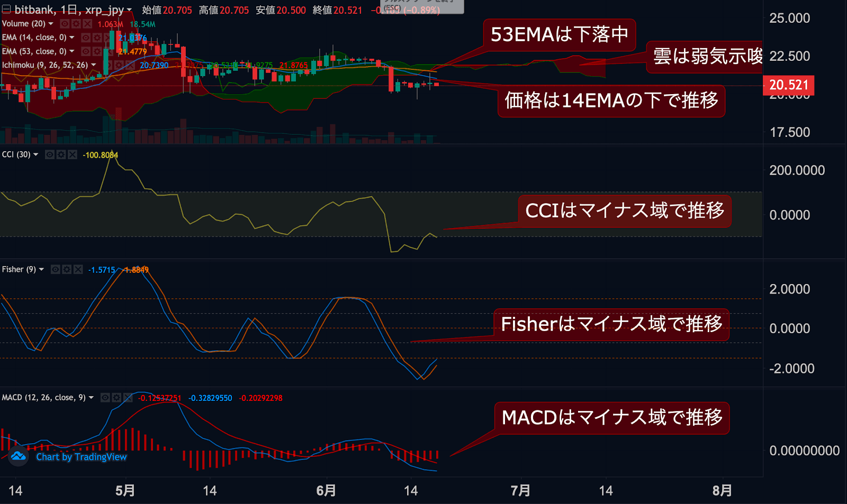Follow the Chart by TradingView link
847x504 pixels.
click(x=82, y=457)
